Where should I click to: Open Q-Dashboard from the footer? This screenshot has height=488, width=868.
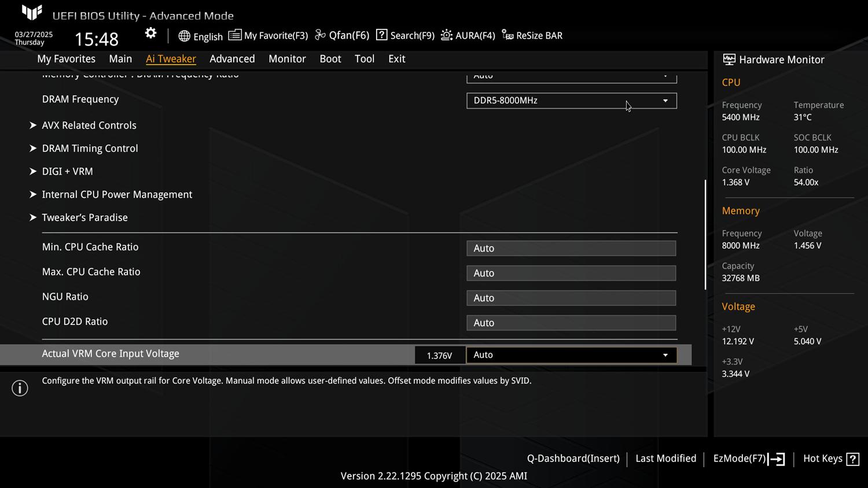tap(573, 459)
